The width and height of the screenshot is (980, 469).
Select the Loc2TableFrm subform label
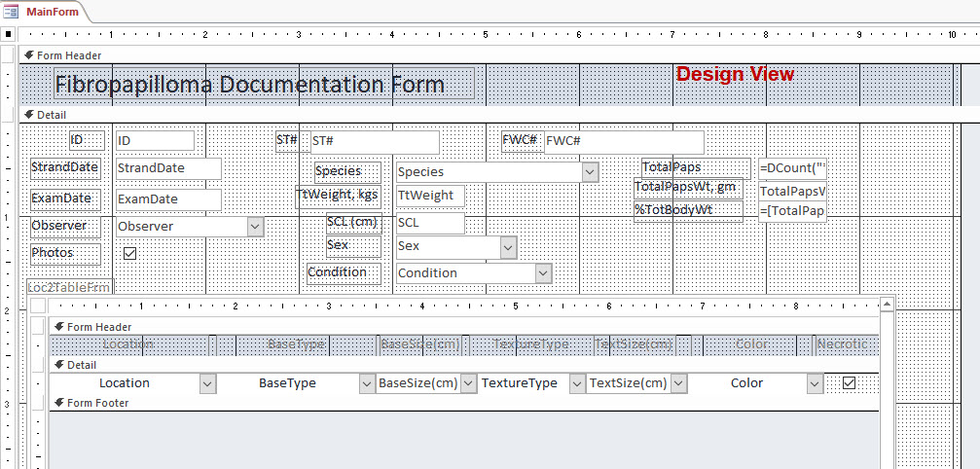pyautogui.click(x=69, y=287)
